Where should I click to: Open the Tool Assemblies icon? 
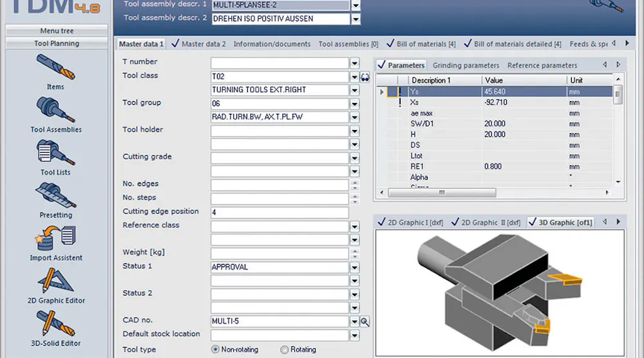pos(55,110)
